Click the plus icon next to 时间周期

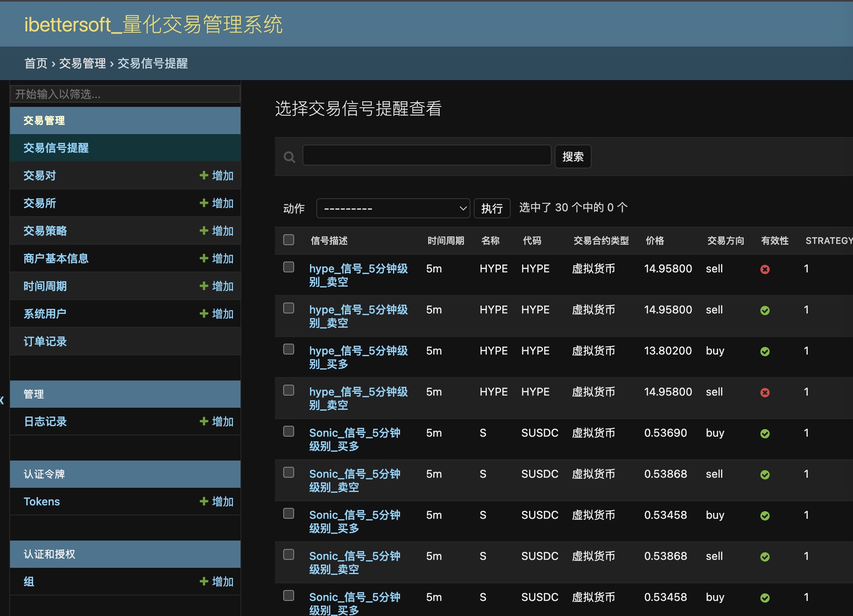click(x=204, y=286)
